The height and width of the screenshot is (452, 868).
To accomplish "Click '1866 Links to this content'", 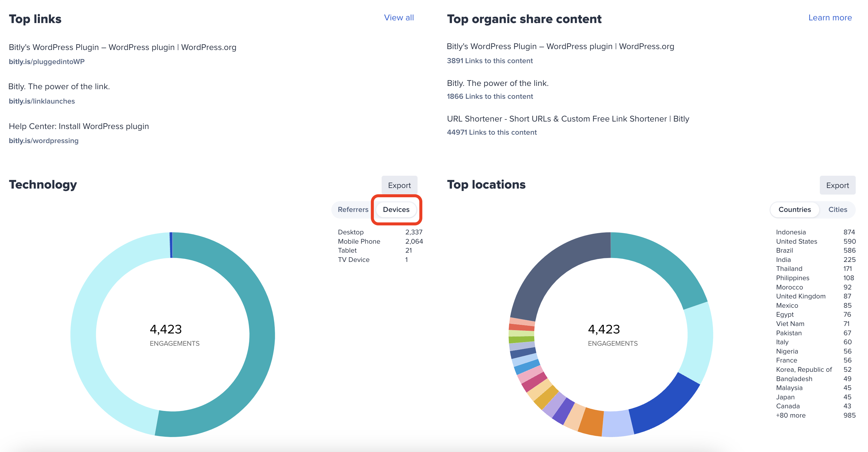I will point(490,96).
